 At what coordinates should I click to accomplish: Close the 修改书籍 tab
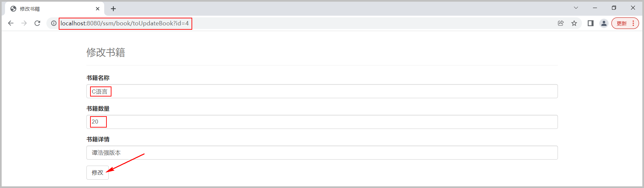tap(97, 9)
